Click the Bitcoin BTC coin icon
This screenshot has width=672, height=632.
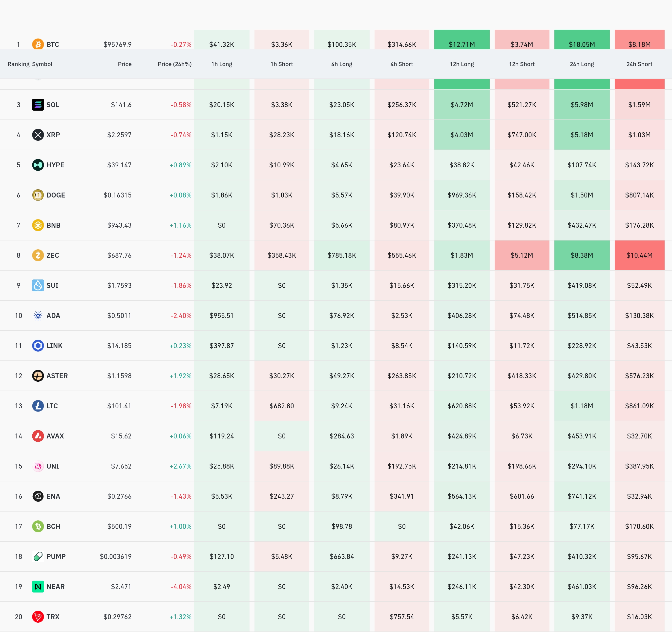38,44
